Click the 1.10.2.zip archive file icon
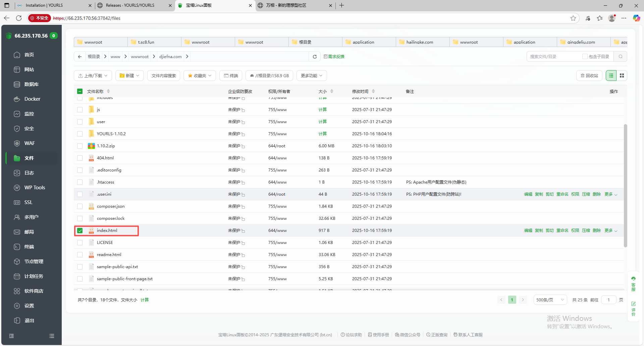 [x=91, y=146]
